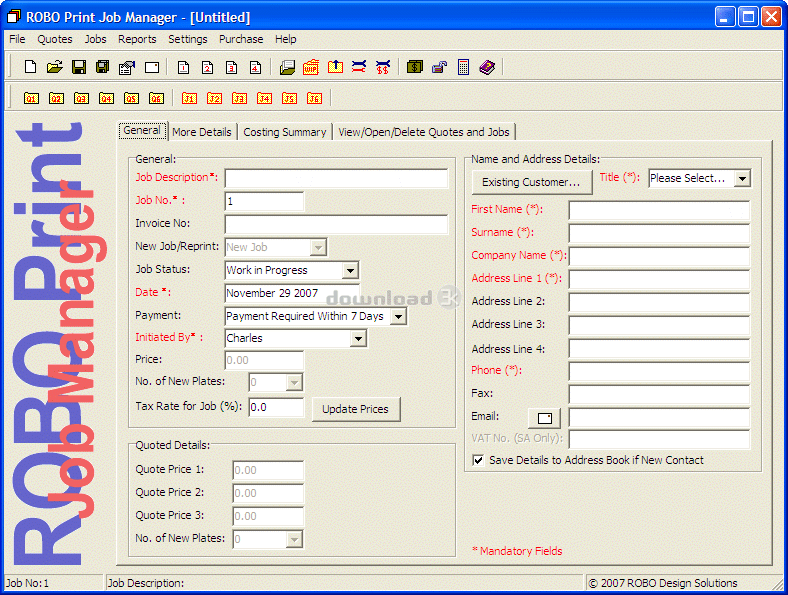
Task: Open the Quotes menu
Action: pos(55,39)
